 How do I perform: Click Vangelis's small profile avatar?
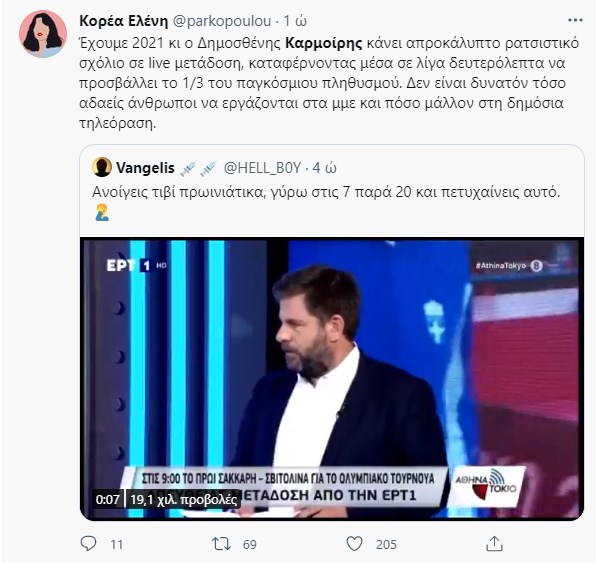(102, 167)
